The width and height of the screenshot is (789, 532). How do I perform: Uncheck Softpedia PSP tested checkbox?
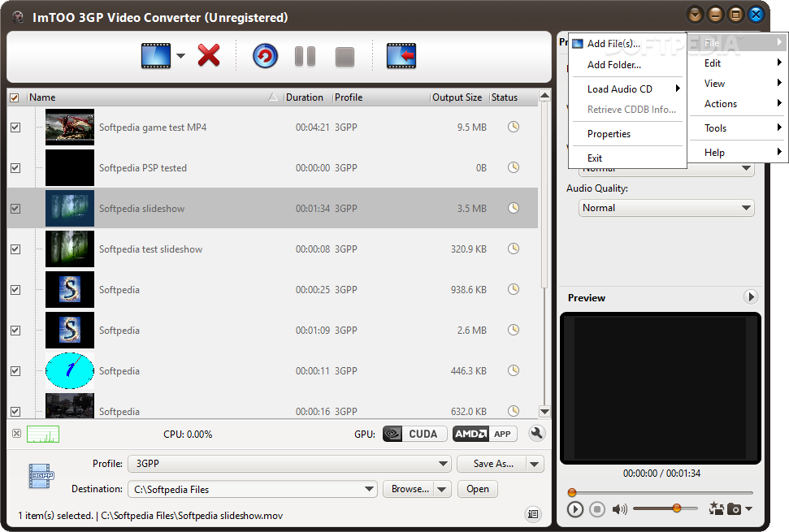tap(15, 168)
